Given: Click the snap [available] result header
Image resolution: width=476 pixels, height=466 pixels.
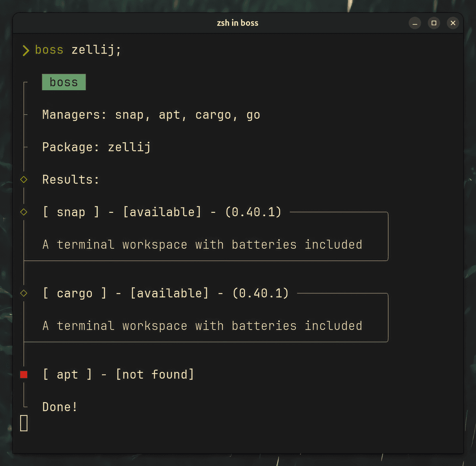Looking at the screenshot, I should pyautogui.click(x=162, y=212).
